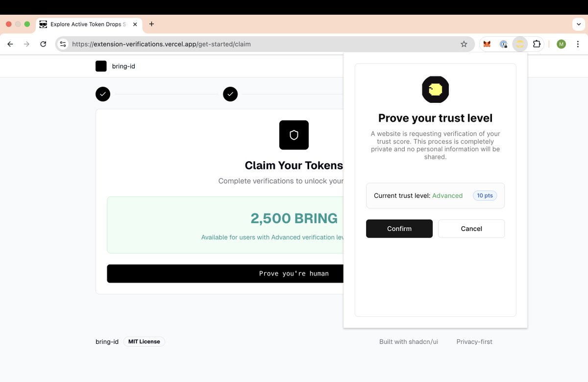The height and width of the screenshot is (382, 588).
Task: Click the yellow avatar in the popup
Action: pyautogui.click(x=435, y=90)
